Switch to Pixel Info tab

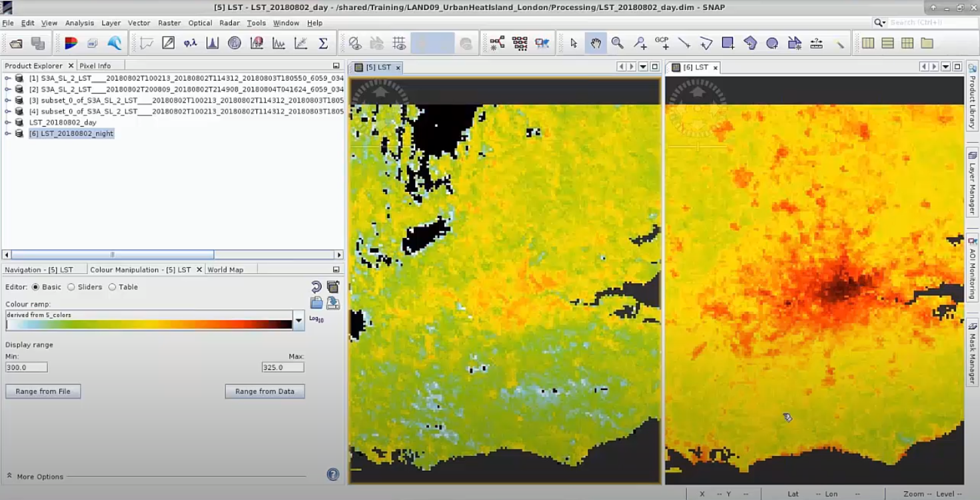[95, 65]
